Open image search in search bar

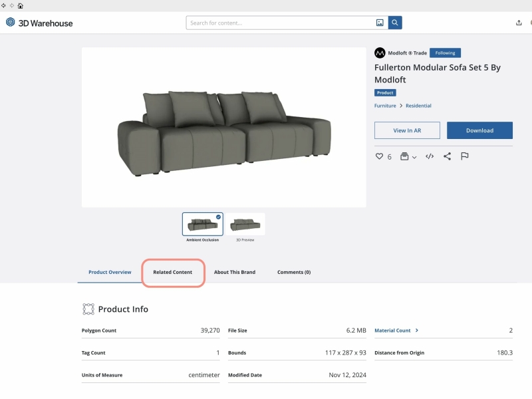point(380,23)
